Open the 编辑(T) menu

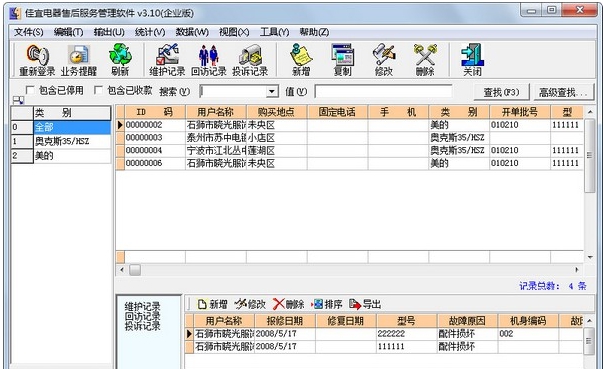(68, 32)
